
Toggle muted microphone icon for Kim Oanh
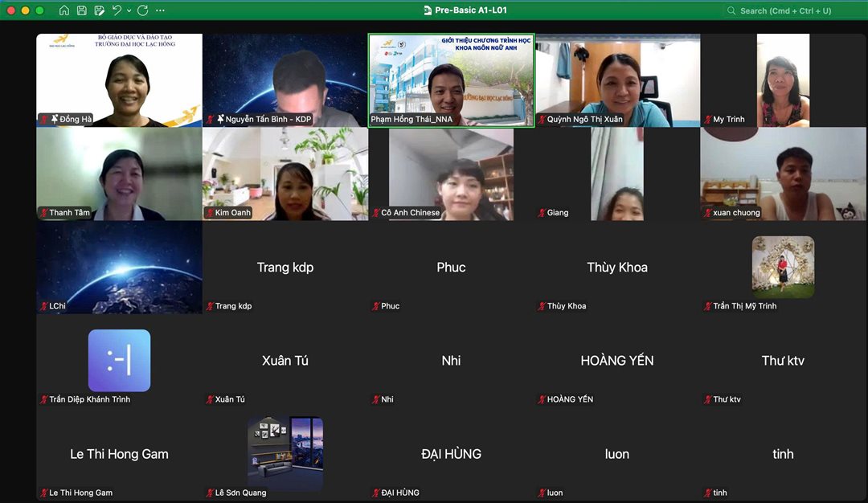click(x=210, y=212)
